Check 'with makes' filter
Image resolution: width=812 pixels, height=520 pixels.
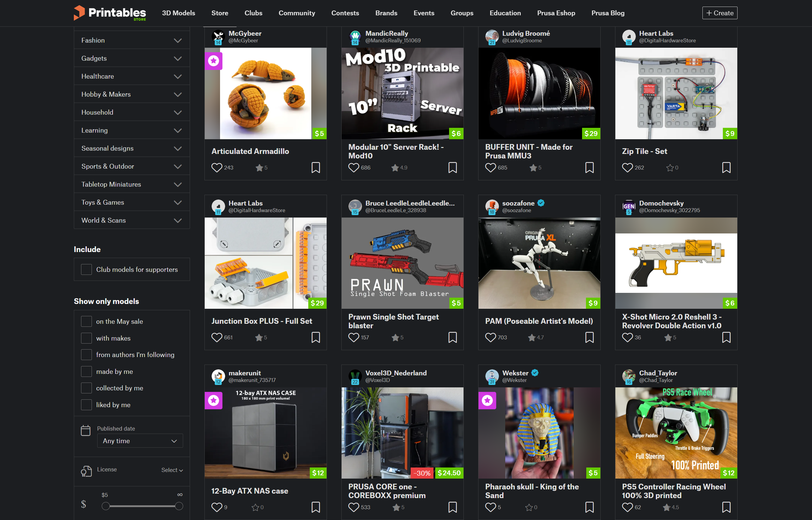86,338
